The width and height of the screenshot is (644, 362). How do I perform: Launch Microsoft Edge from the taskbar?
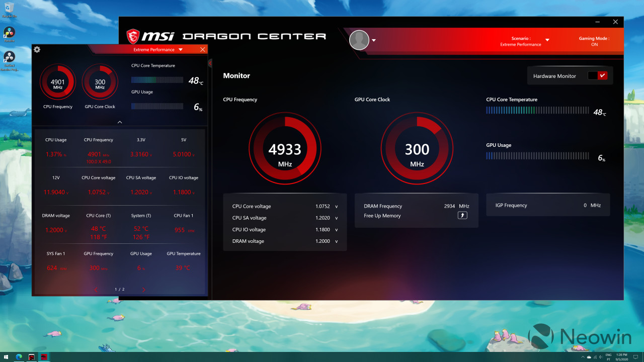tap(19, 357)
